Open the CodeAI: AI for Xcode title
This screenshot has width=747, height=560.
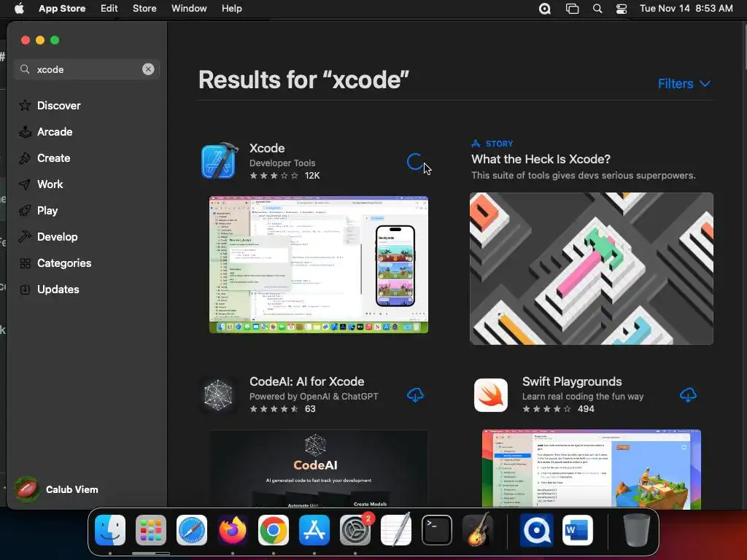click(307, 381)
